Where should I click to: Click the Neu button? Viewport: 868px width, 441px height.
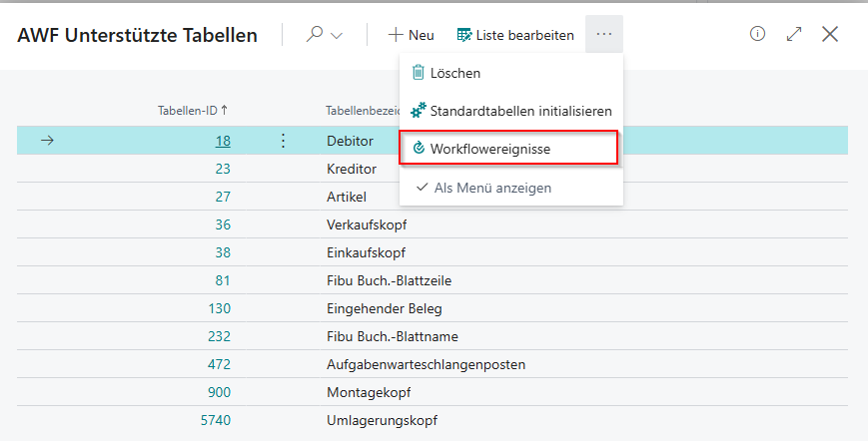412,35
